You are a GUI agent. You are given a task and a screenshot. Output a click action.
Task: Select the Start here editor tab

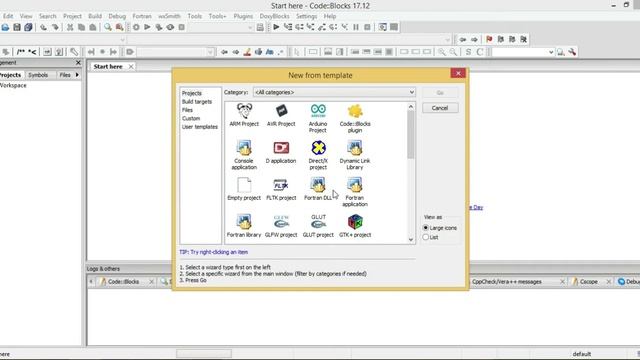coord(108,66)
